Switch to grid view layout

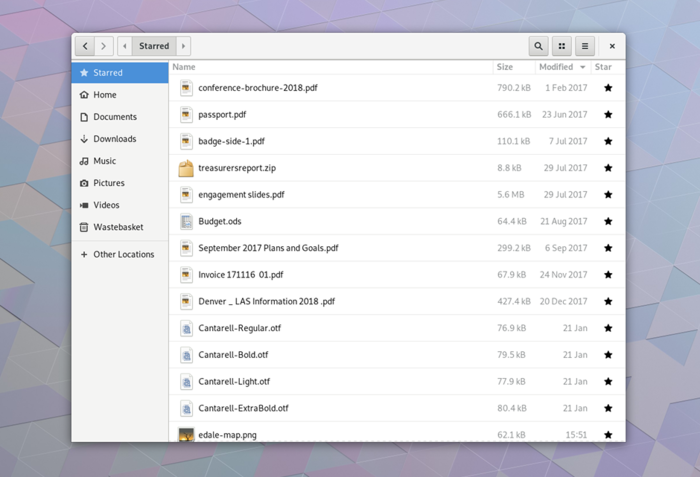562,46
